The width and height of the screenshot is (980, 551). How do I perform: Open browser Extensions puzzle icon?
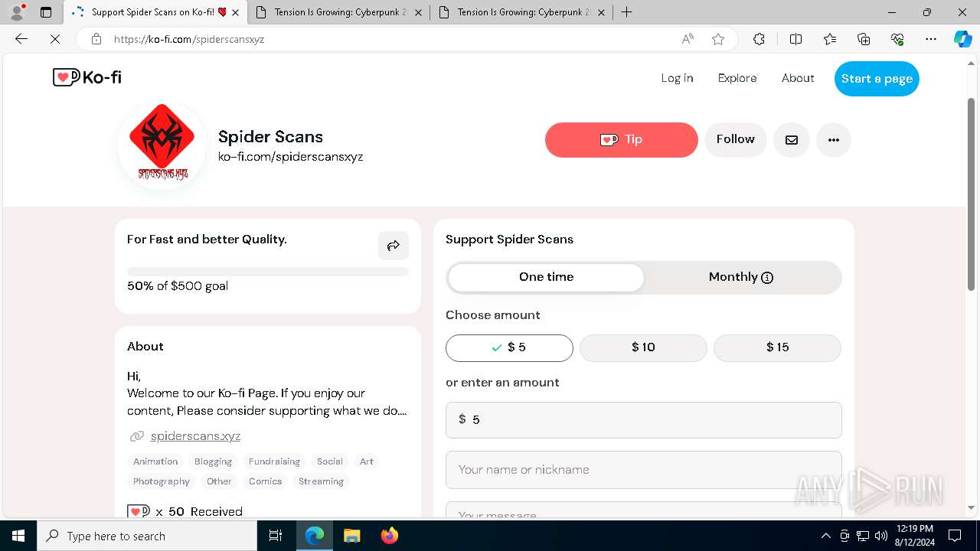pos(759,39)
